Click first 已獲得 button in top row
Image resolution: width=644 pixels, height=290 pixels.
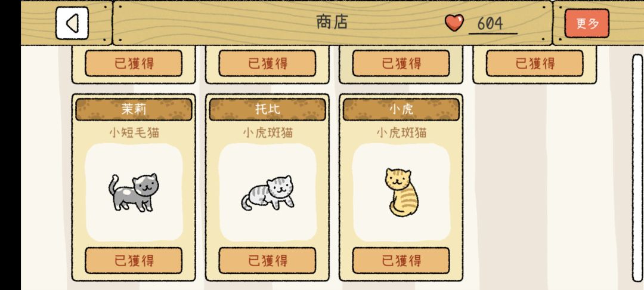[x=134, y=63]
